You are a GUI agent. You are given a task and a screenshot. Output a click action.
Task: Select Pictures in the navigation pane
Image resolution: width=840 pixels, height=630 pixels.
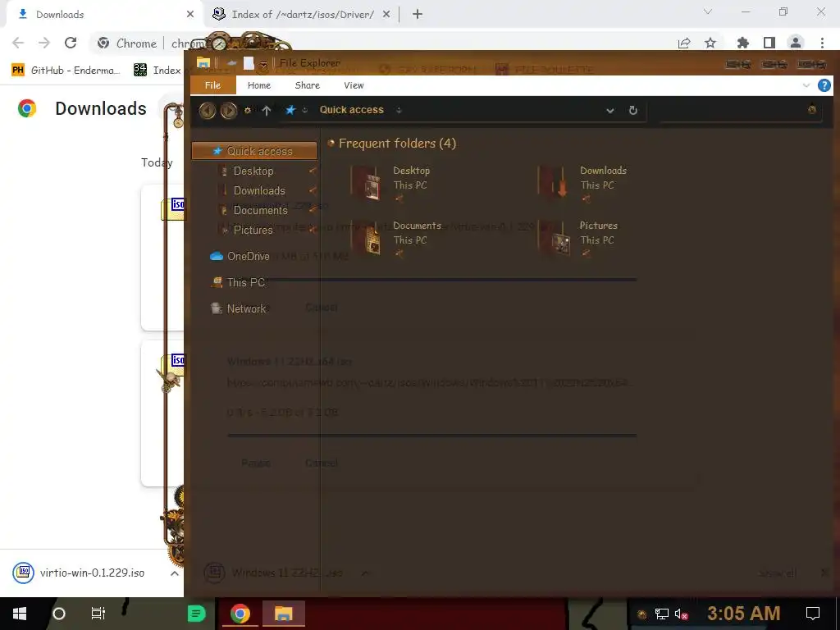[x=253, y=230]
